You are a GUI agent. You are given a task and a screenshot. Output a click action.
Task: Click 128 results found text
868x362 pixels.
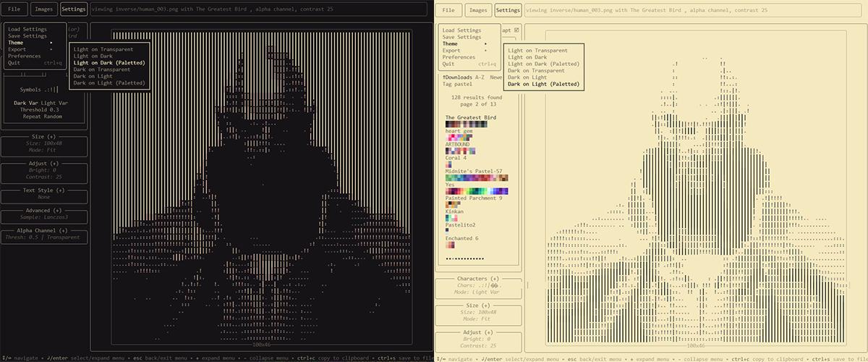(477, 97)
